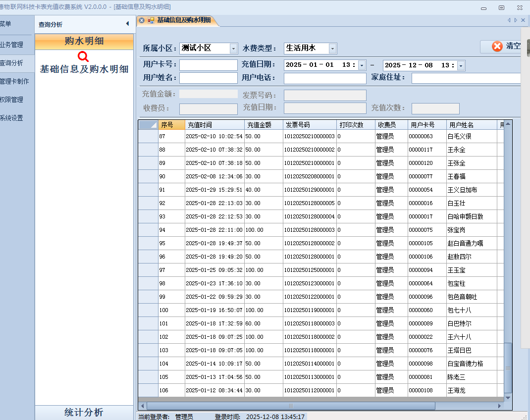Sort by the 充值时间 column header
The width and height of the screenshot is (530, 420).
(x=214, y=125)
